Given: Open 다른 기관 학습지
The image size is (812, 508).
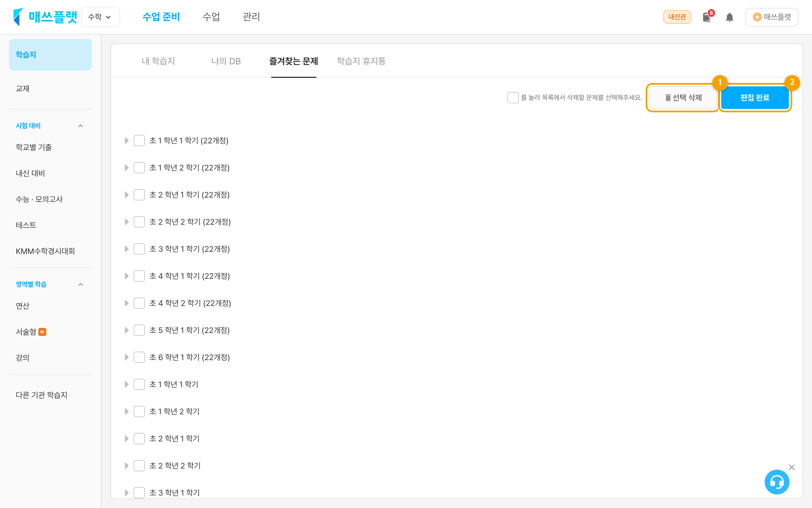Looking at the screenshot, I should click(x=42, y=395).
